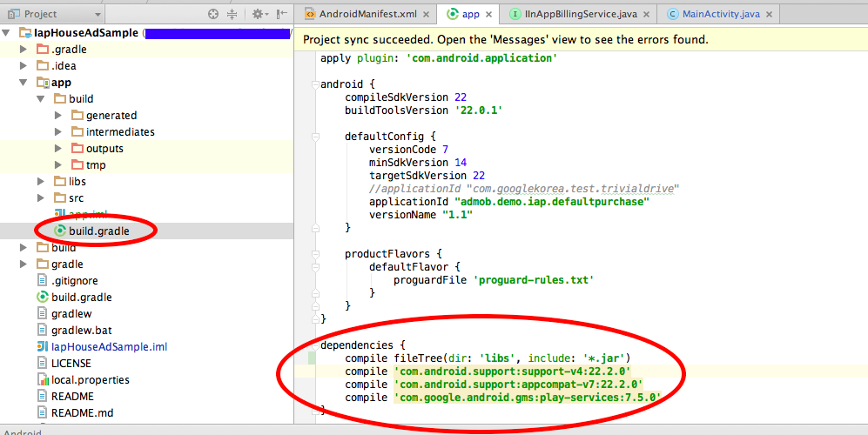This screenshot has height=435, width=868.
Task: Click the libs folder icon
Action: [60, 182]
